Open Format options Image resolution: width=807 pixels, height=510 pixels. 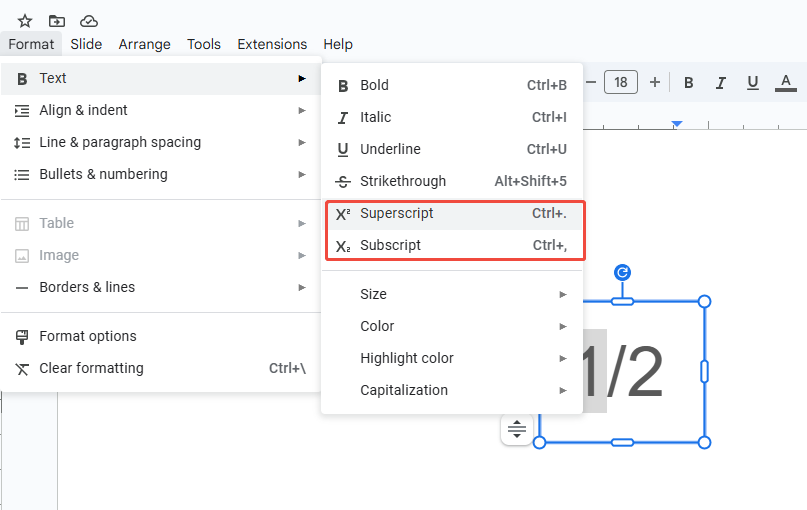[161, 336]
